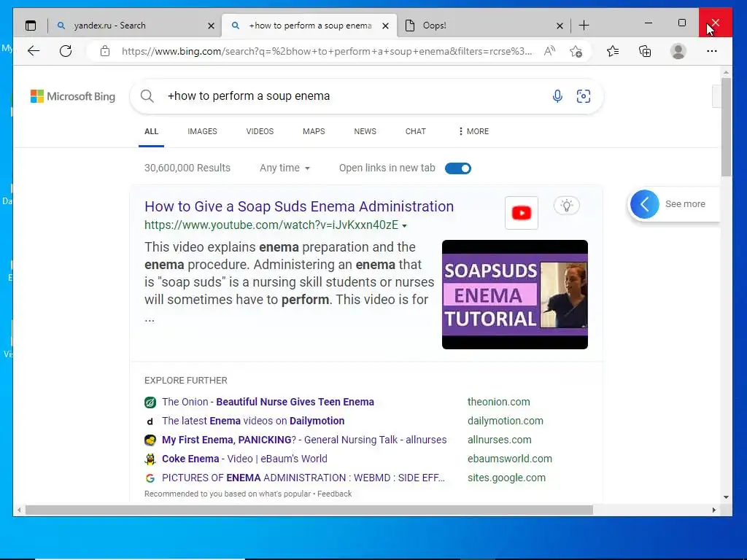The image size is (747, 560).
Task: Open Edge Settings and more menu
Action: (712, 51)
